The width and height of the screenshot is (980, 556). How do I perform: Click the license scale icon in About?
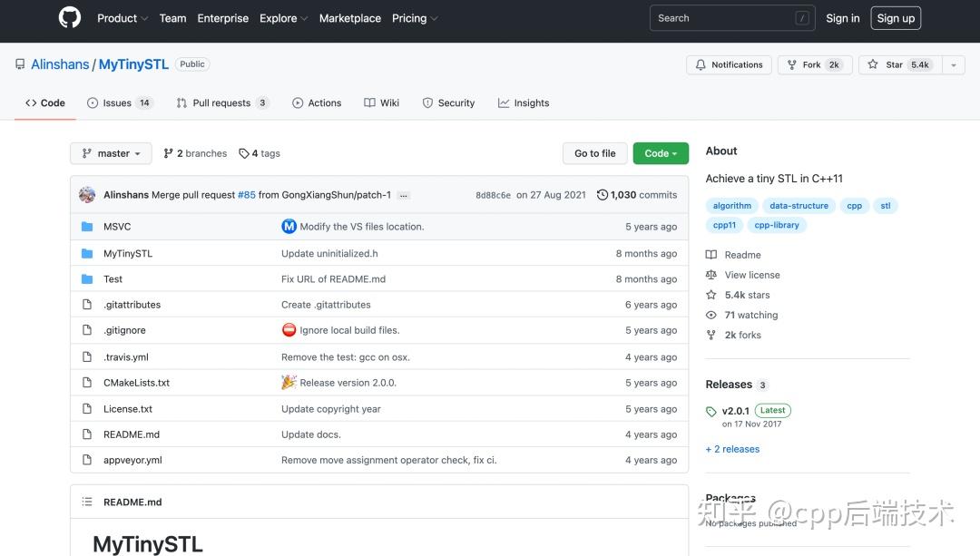pos(711,275)
